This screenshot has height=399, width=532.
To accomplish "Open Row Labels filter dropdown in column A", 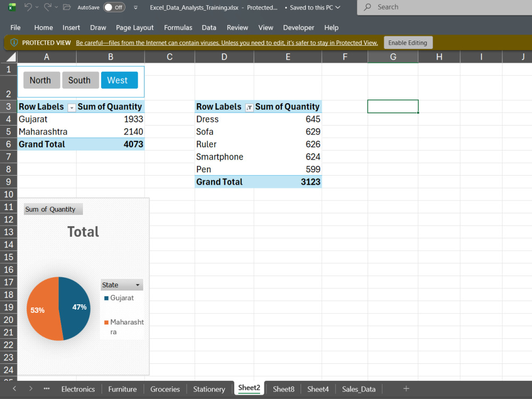I will pyautogui.click(x=72, y=108).
